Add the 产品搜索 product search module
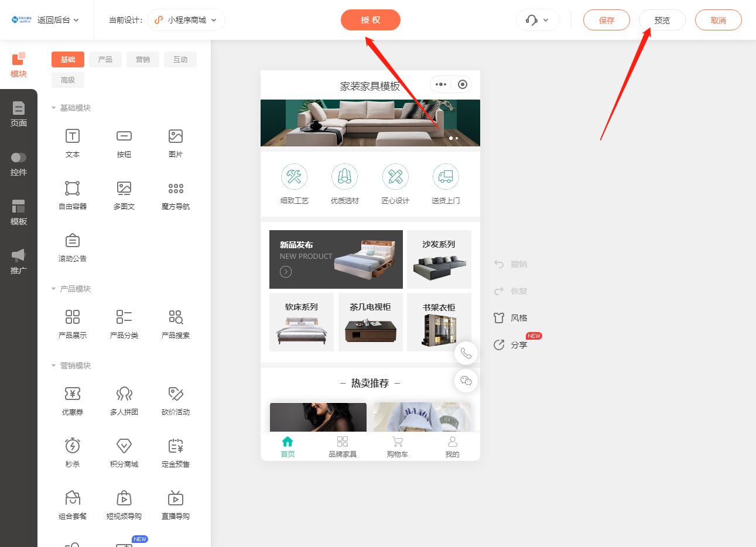 [176, 324]
